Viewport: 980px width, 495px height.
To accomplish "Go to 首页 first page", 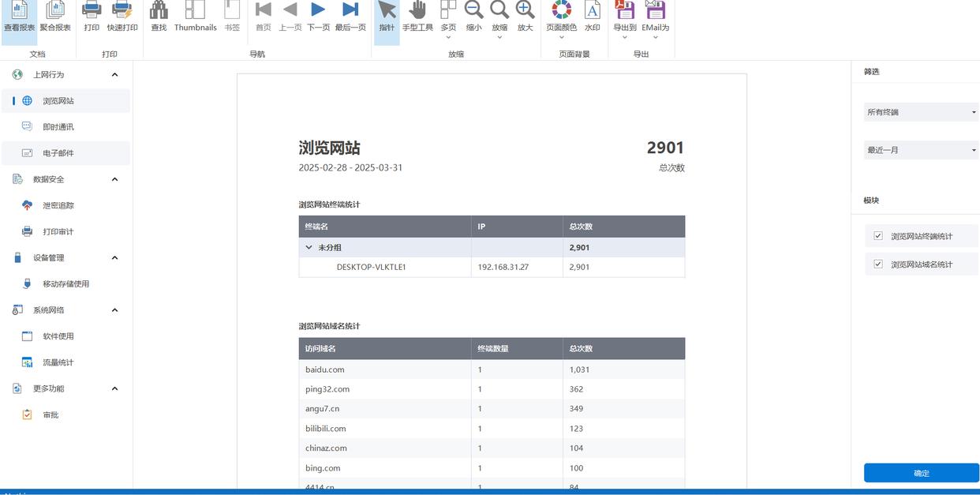I will [264, 17].
